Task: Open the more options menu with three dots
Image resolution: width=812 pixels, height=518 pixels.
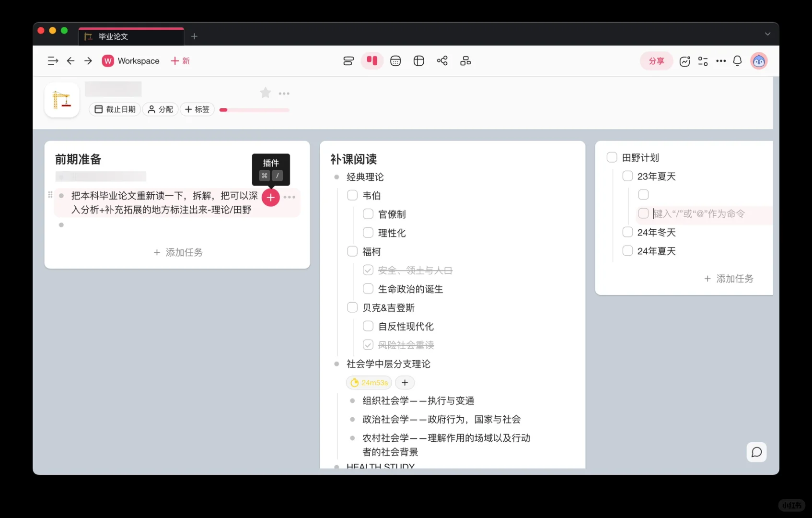Action: coord(721,61)
